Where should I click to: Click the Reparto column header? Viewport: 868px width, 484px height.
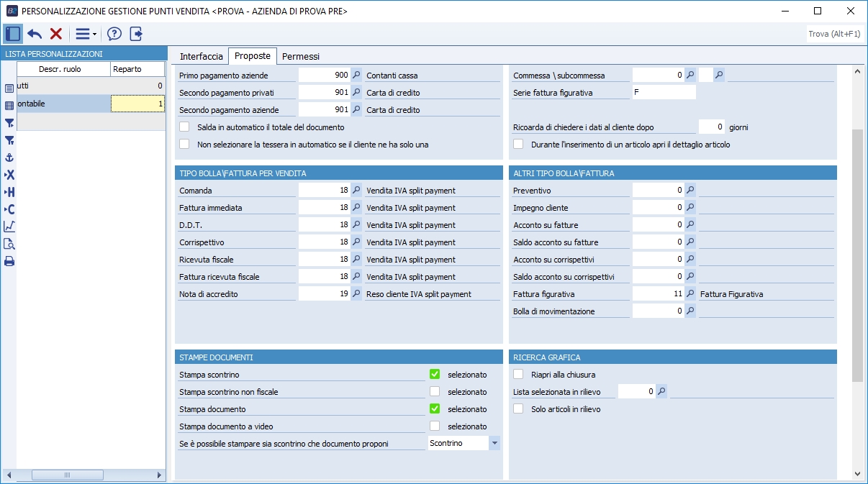[x=127, y=69]
